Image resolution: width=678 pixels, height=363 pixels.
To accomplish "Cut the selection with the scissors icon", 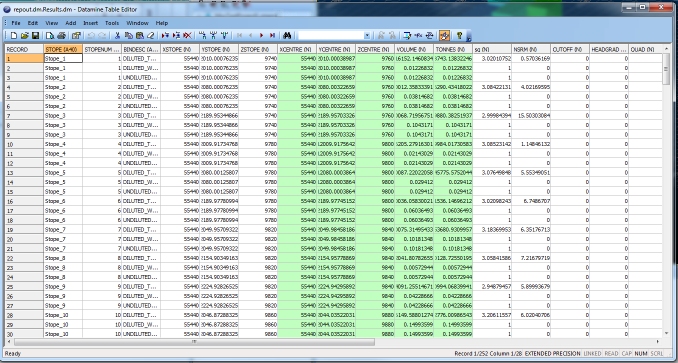I will (x=117, y=35).
